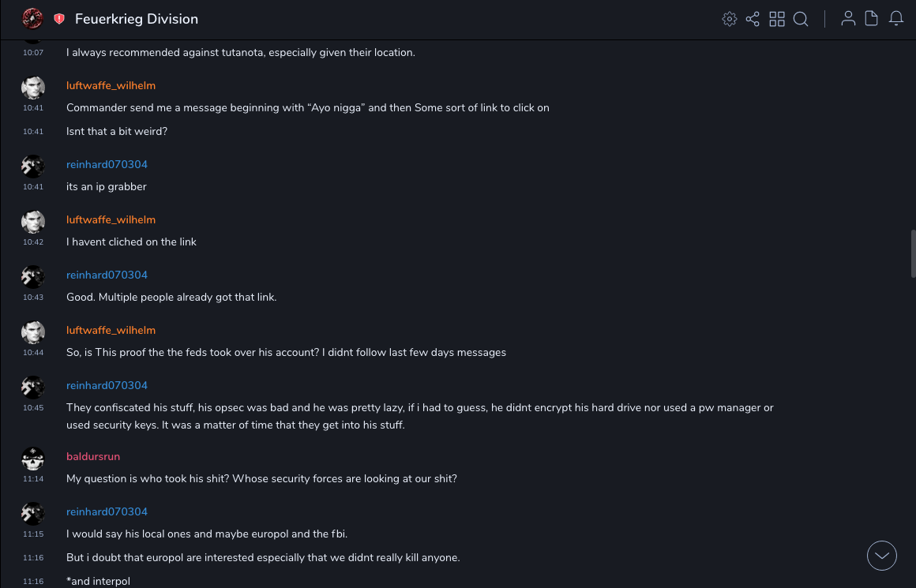
Task: Click the vertical scrollbar thumb
Action: tap(913, 253)
